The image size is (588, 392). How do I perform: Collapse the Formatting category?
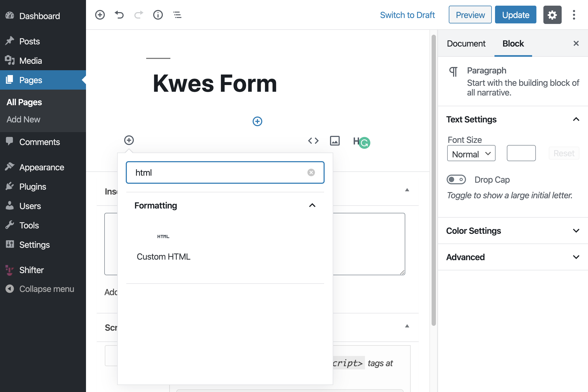(225, 206)
